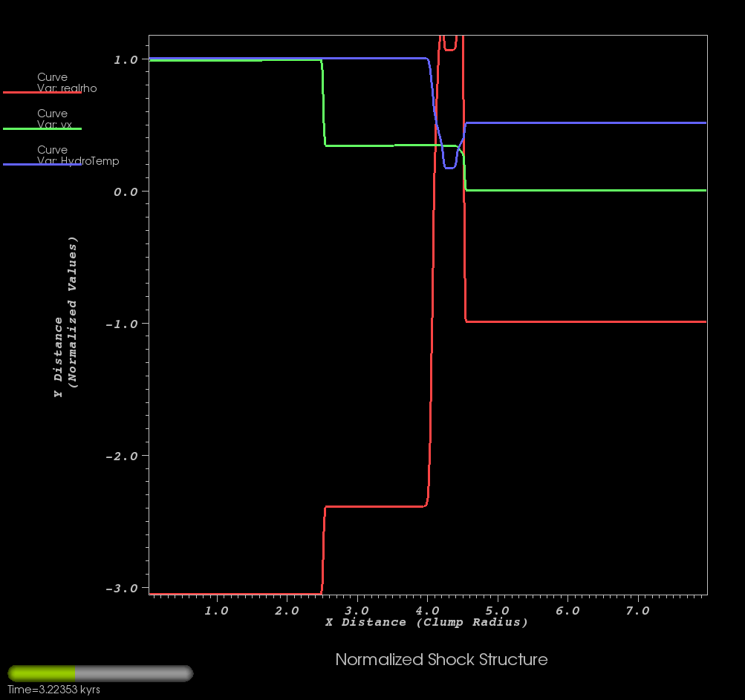The width and height of the screenshot is (745, 700).
Task: Click the 'Var: realrho' legend text
Action: pyautogui.click(x=67, y=88)
